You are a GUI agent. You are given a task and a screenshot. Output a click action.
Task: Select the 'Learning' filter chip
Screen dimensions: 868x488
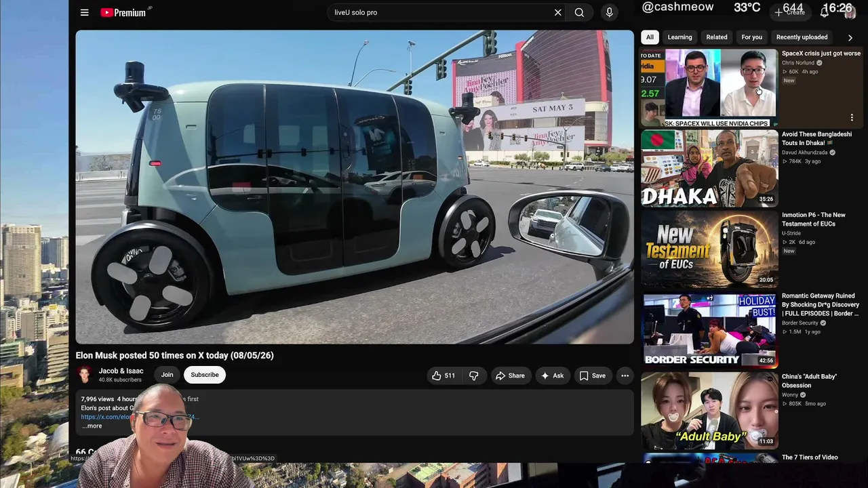click(679, 37)
